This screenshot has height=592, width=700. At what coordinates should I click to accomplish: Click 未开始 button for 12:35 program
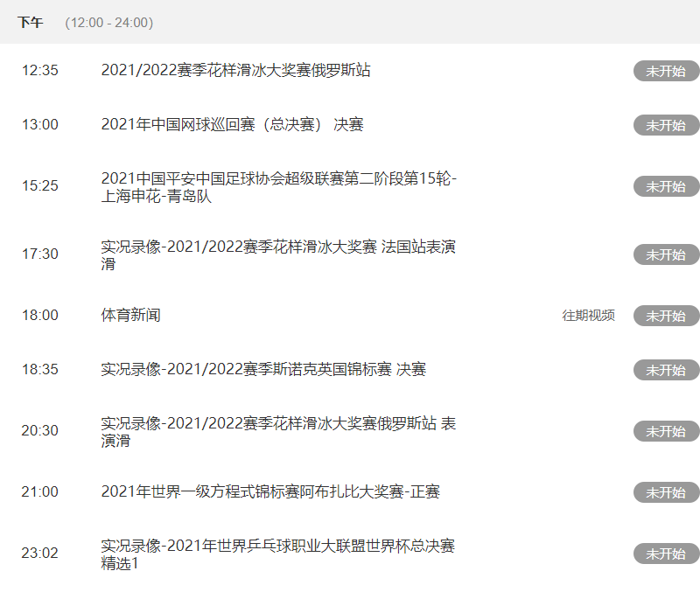[666, 71]
